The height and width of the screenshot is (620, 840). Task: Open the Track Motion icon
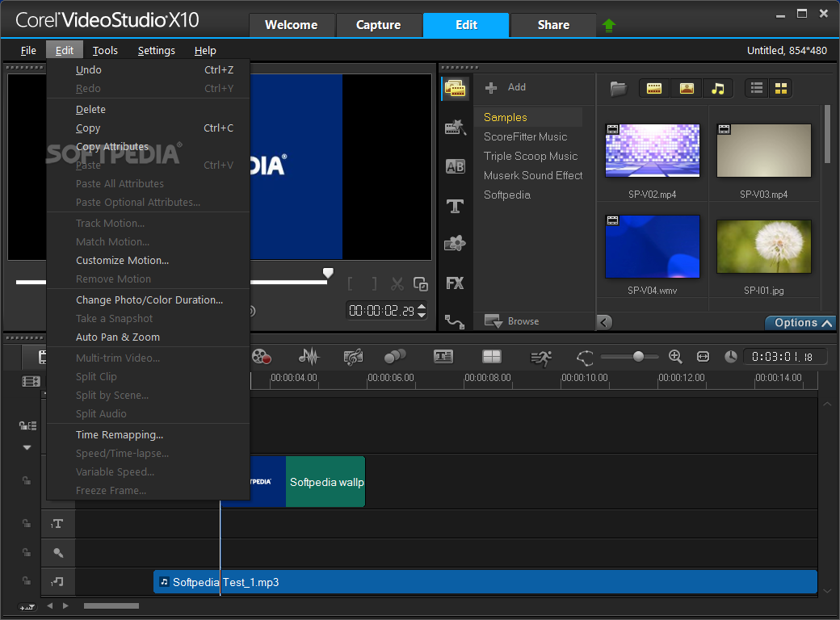coord(395,357)
